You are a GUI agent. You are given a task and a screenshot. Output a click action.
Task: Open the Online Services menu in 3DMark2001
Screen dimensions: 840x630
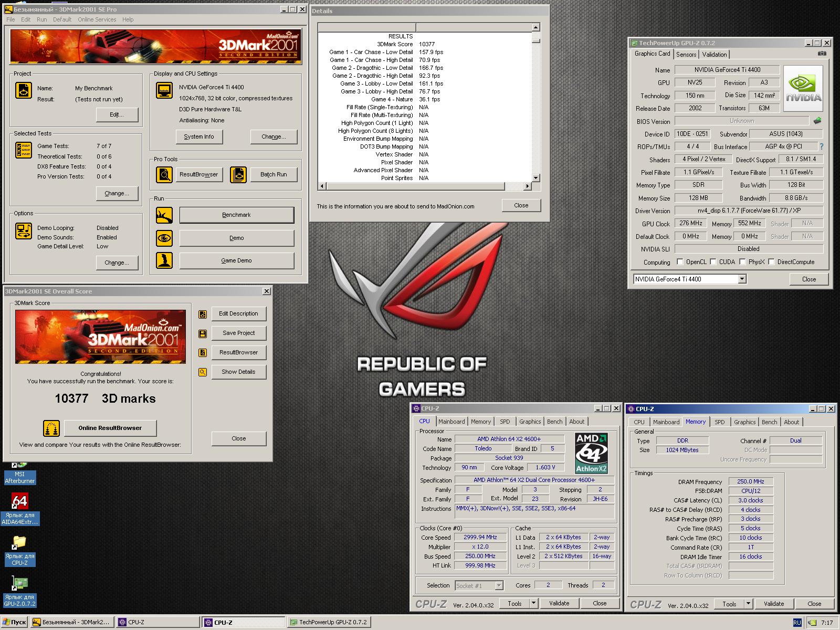pyautogui.click(x=97, y=19)
